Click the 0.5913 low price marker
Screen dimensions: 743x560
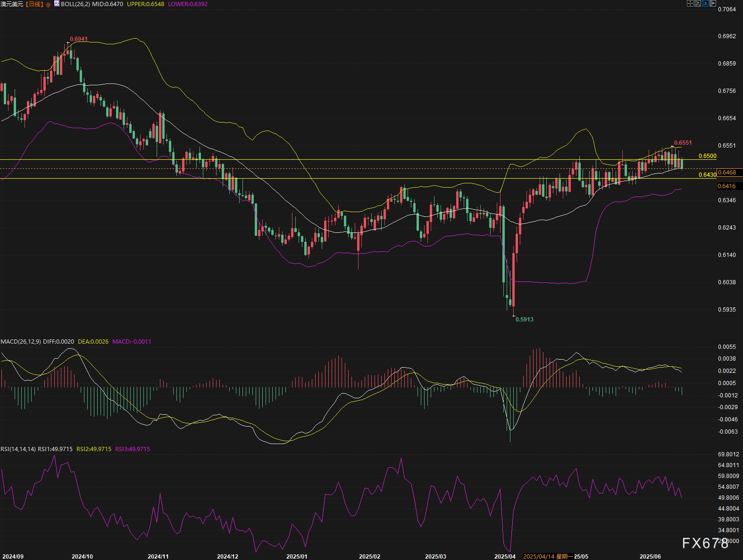(x=524, y=320)
